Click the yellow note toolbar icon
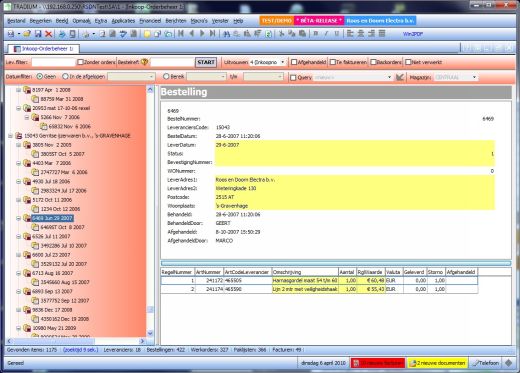520x373 pixels. click(147, 34)
